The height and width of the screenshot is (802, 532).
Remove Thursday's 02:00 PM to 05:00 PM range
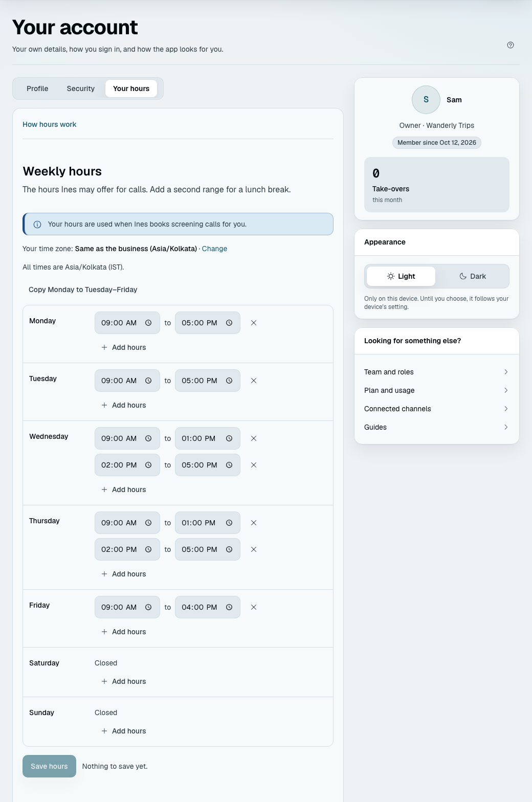[254, 549]
